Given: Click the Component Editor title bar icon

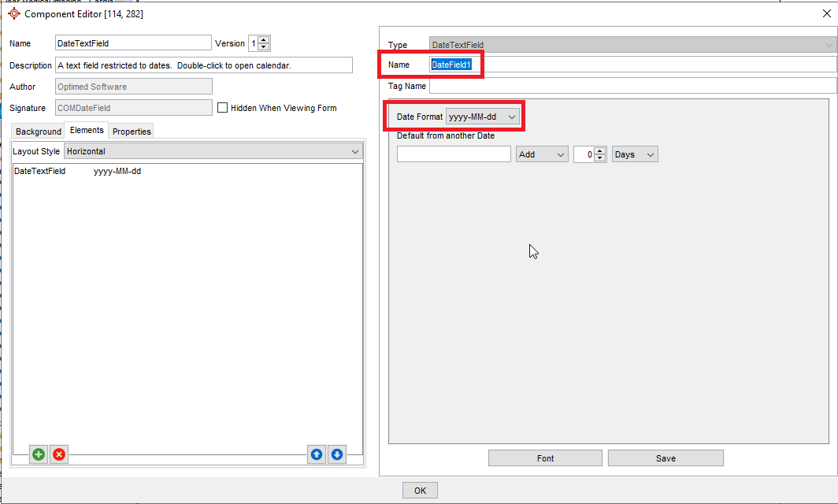Looking at the screenshot, I should [13, 13].
